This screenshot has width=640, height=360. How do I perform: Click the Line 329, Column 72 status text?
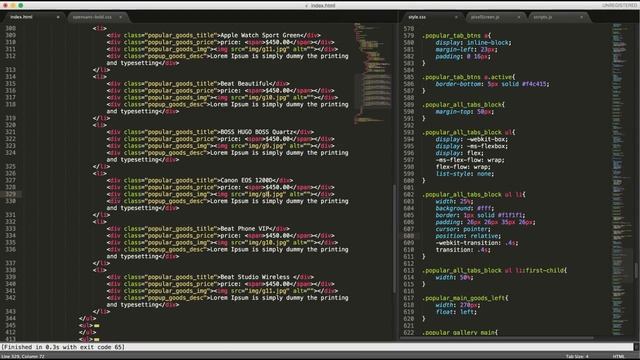(22, 356)
